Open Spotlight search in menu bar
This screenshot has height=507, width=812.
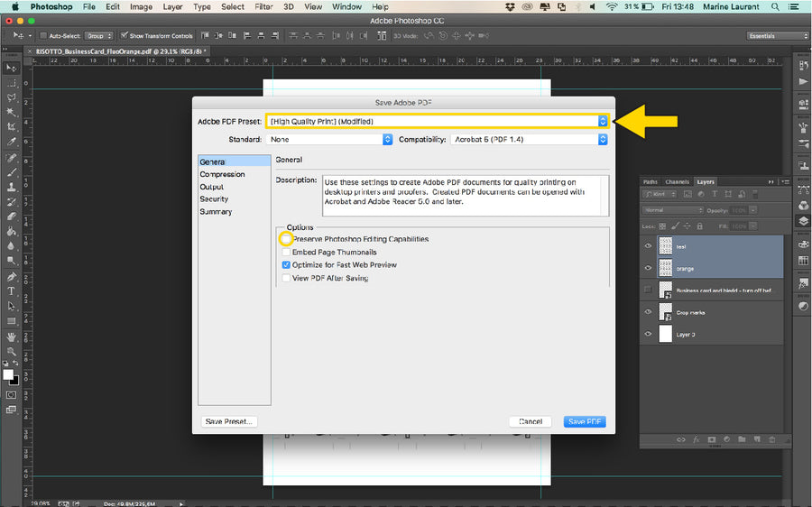click(x=775, y=6)
